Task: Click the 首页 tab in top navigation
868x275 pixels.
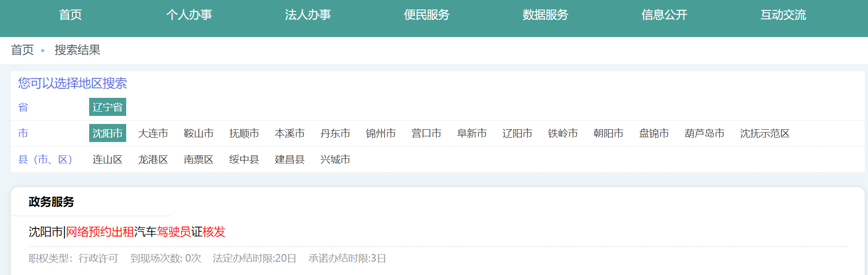Action: click(70, 15)
